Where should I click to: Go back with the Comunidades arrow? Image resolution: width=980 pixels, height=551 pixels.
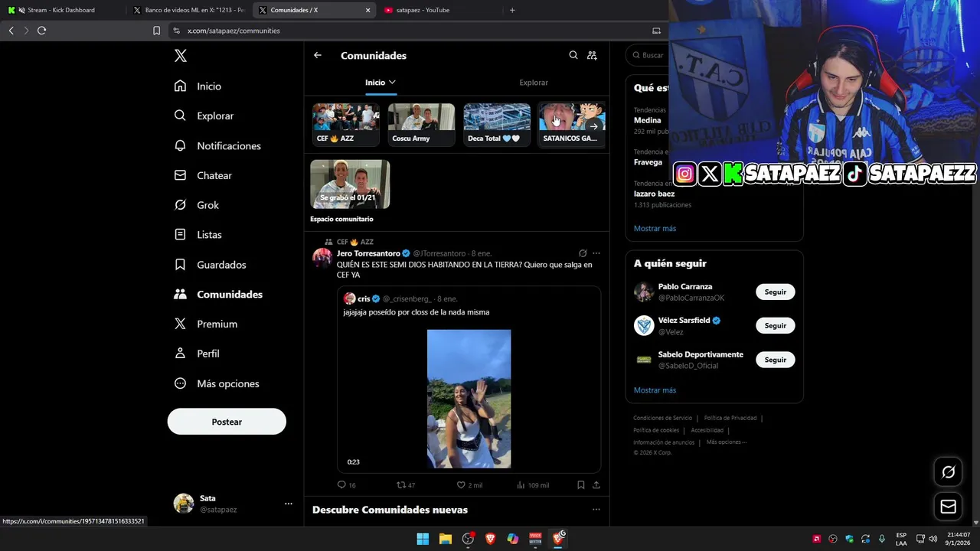[318, 55]
